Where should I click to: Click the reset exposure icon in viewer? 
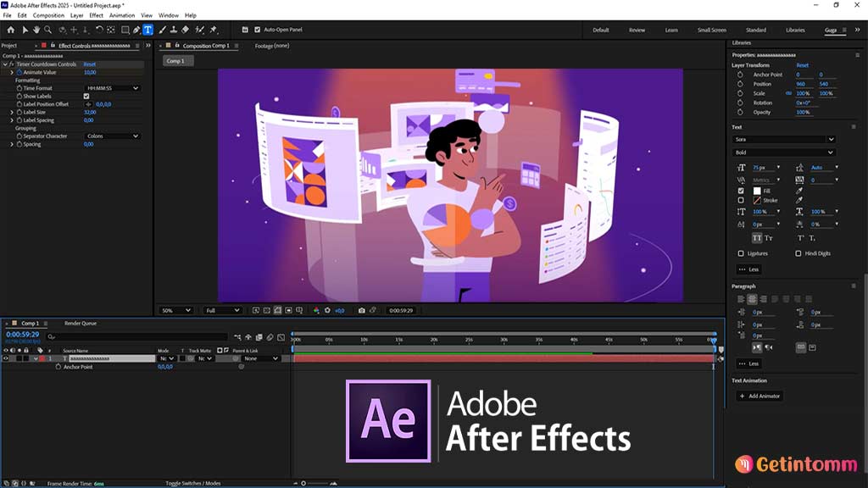click(327, 310)
